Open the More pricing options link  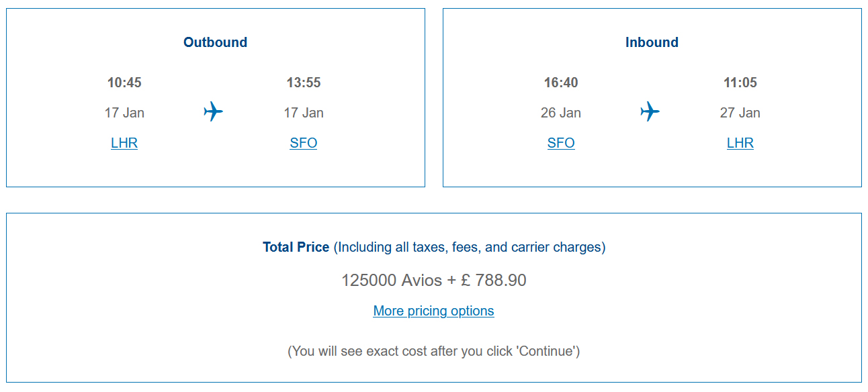[434, 311]
